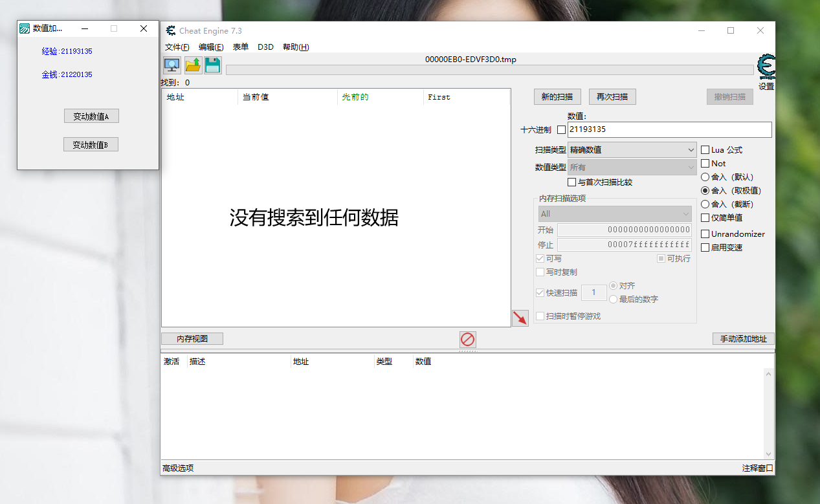Click the address table scrollbar up arrow
The width and height of the screenshot is (820, 504).
[x=769, y=374]
